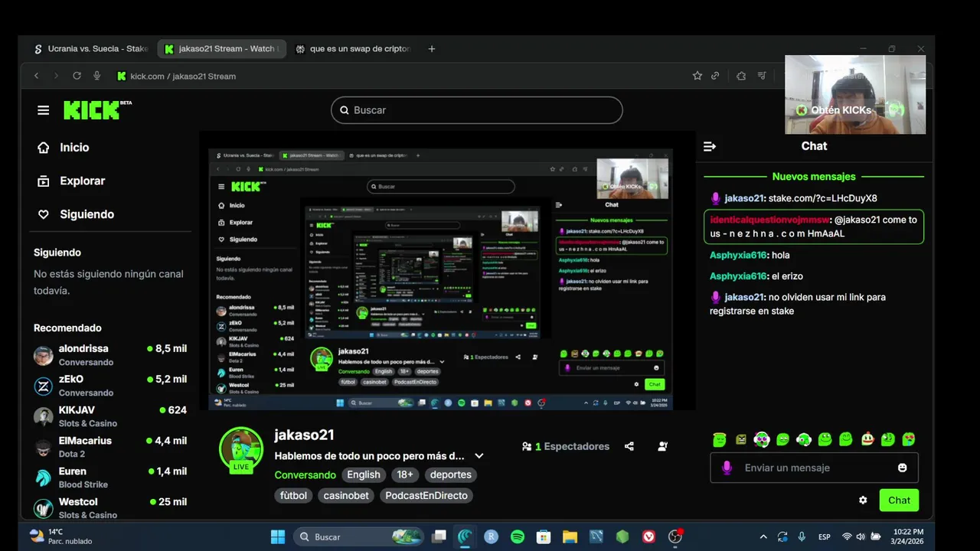Open File Explorer from the taskbar
This screenshot has height=551, width=980.
pyautogui.click(x=570, y=537)
